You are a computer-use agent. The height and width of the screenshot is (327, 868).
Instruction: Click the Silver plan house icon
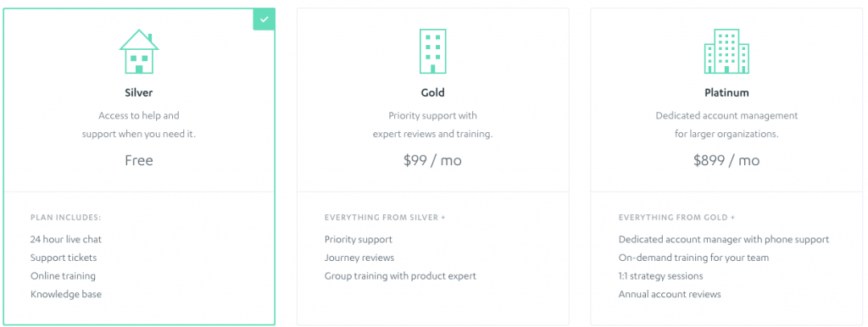click(139, 52)
